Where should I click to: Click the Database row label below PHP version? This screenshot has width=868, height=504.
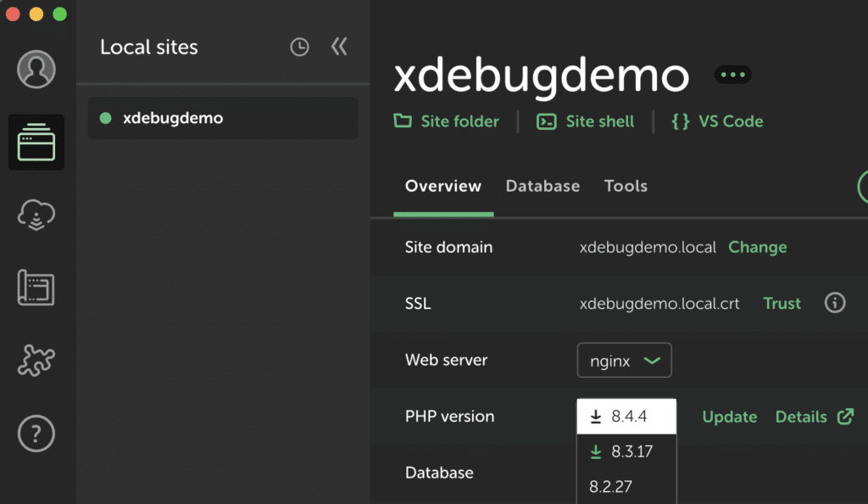(439, 473)
